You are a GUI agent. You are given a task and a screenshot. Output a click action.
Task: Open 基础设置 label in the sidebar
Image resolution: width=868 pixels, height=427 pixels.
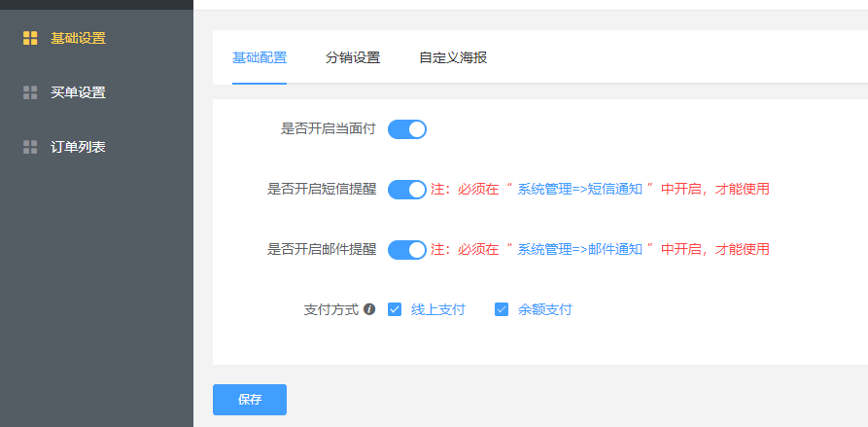point(78,38)
